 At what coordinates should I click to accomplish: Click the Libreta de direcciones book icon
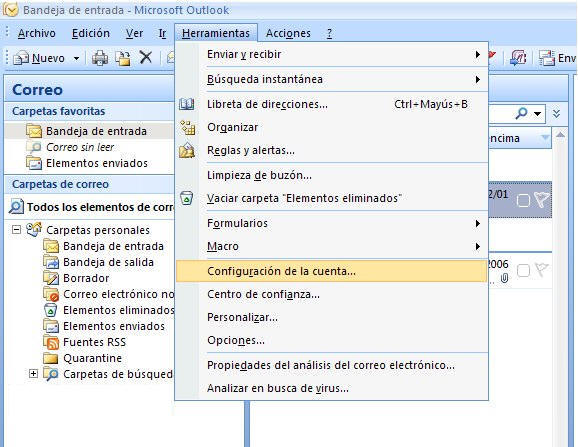tap(187, 104)
